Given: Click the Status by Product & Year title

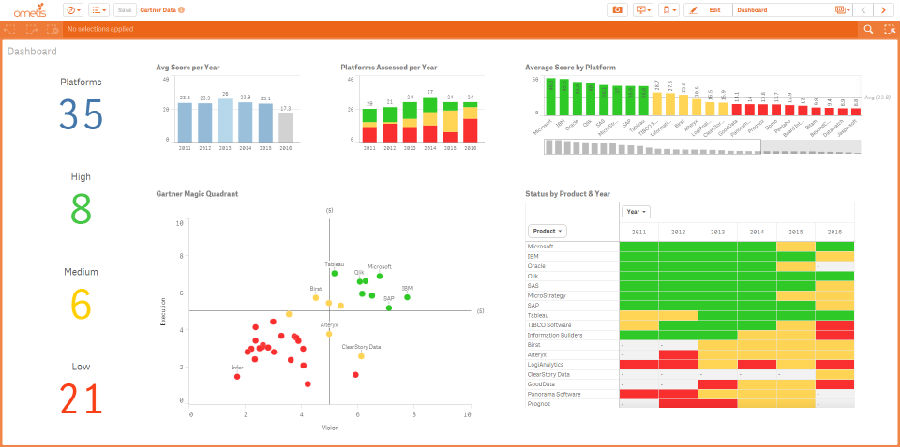Looking at the screenshot, I should (x=568, y=194).
